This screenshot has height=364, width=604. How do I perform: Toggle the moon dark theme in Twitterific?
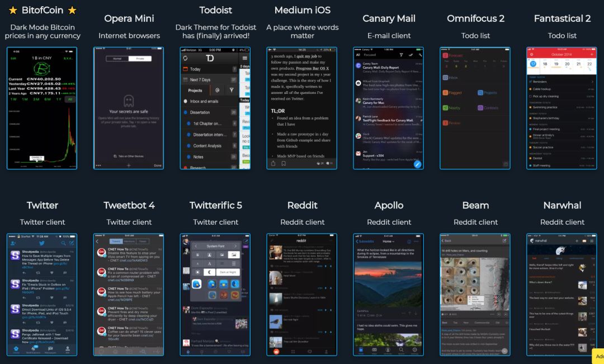coord(209,272)
